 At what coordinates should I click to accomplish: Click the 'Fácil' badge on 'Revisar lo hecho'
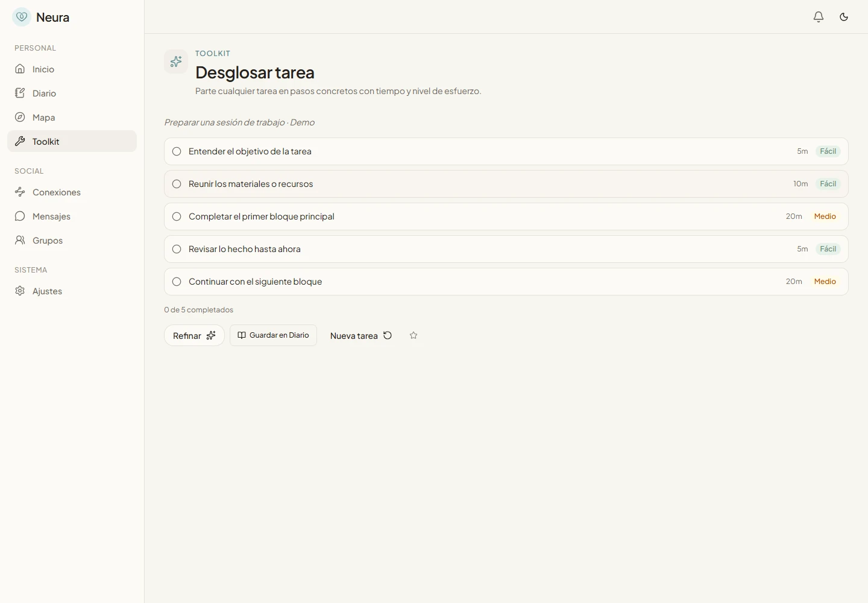[x=828, y=249]
